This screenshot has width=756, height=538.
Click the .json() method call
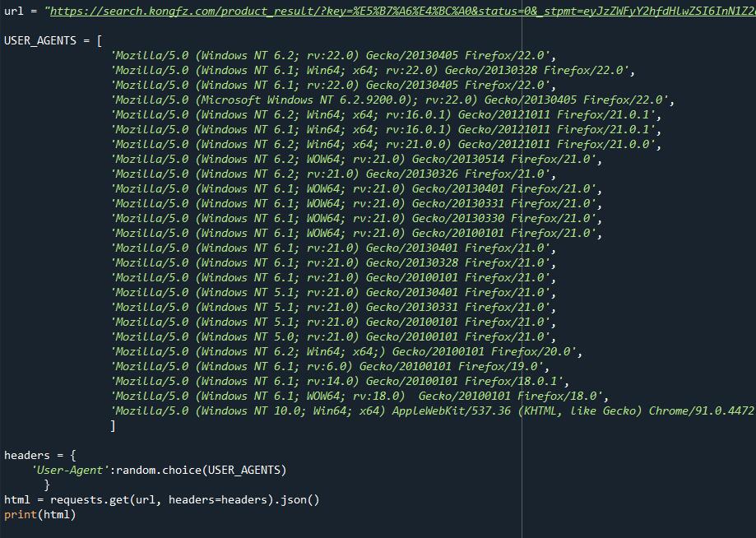pyautogui.click(x=299, y=500)
